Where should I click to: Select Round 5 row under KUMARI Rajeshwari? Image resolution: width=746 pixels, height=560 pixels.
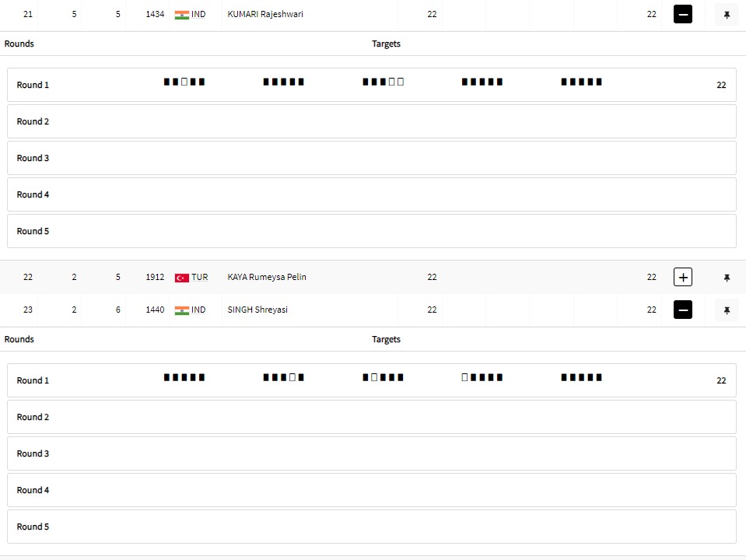(371, 231)
